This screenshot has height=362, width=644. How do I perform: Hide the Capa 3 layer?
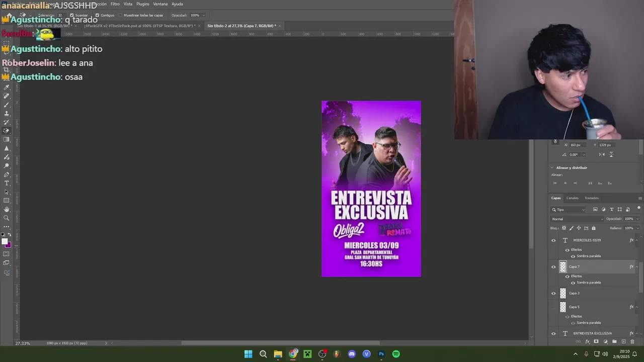553,294
